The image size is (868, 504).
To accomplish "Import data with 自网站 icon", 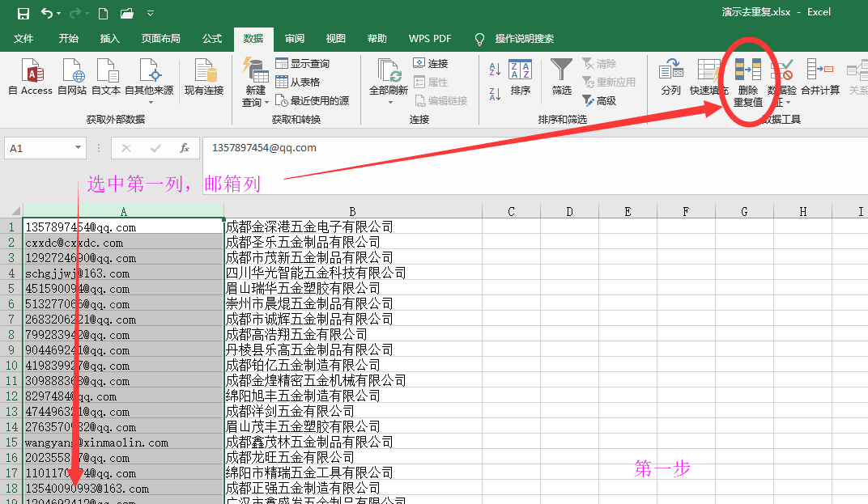I will [73, 77].
